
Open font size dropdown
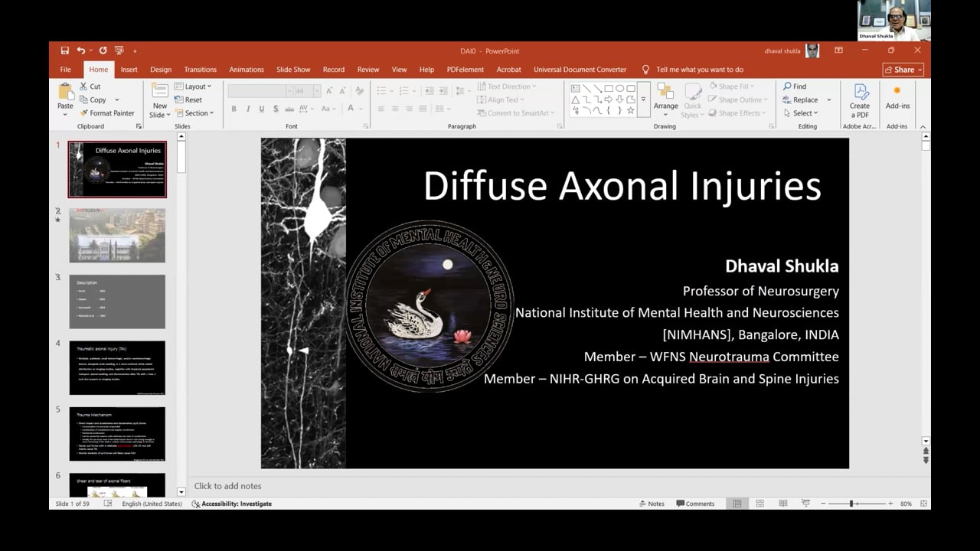(x=316, y=90)
